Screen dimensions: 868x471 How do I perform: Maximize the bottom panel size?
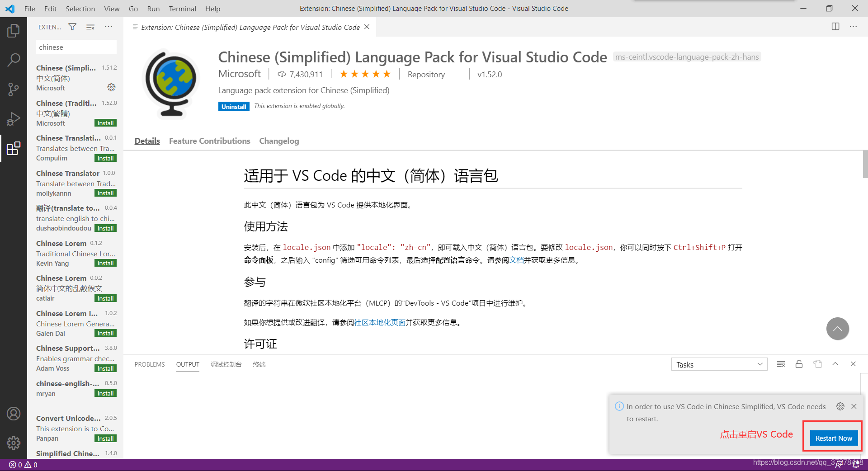835,364
